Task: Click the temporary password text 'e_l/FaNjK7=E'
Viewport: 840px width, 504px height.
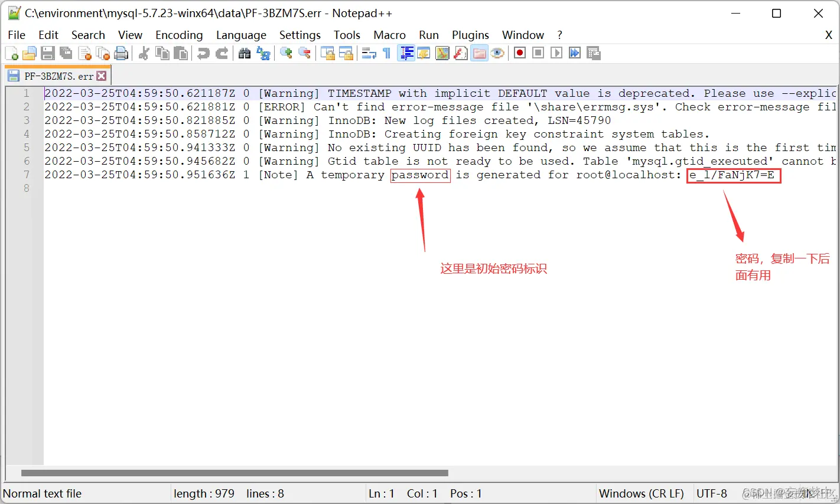Action: tap(732, 175)
